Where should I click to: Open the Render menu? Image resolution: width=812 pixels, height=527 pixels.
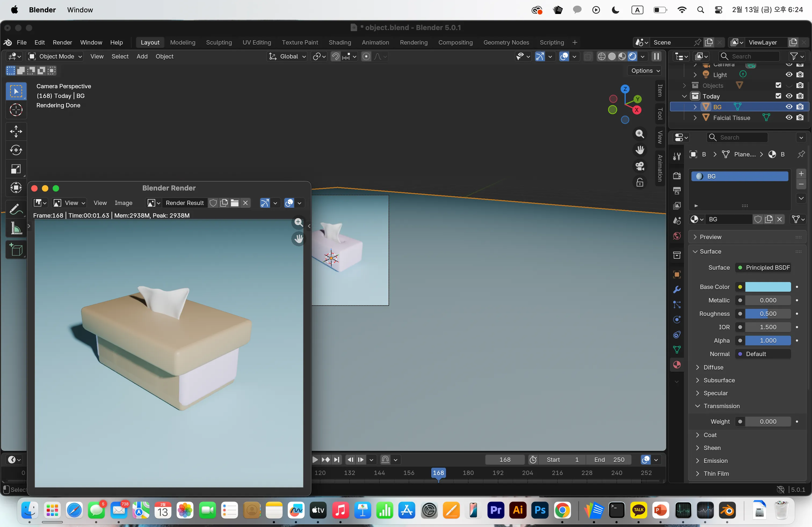coord(62,43)
